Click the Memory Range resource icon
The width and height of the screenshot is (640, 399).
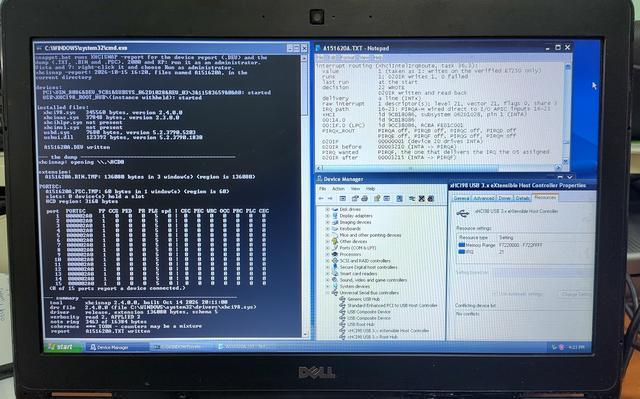click(462, 245)
